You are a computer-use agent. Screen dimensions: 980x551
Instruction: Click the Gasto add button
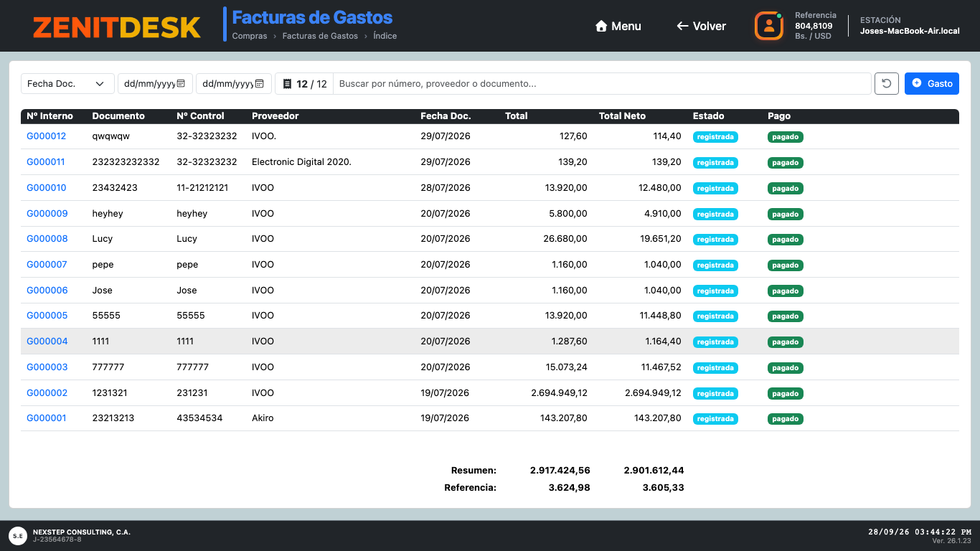pos(931,83)
